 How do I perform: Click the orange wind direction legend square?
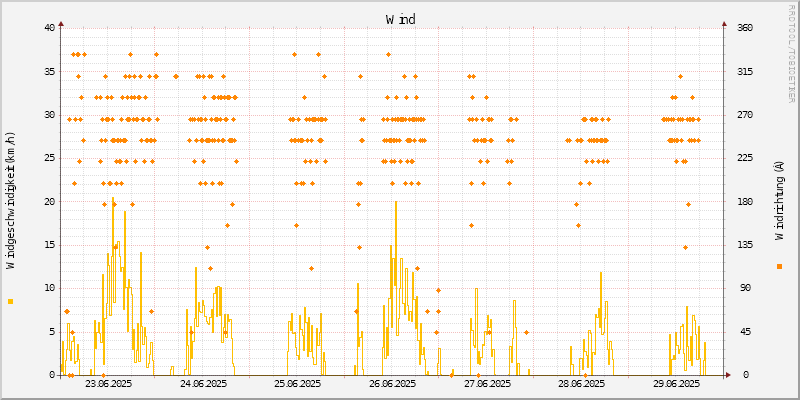[x=779, y=266]
